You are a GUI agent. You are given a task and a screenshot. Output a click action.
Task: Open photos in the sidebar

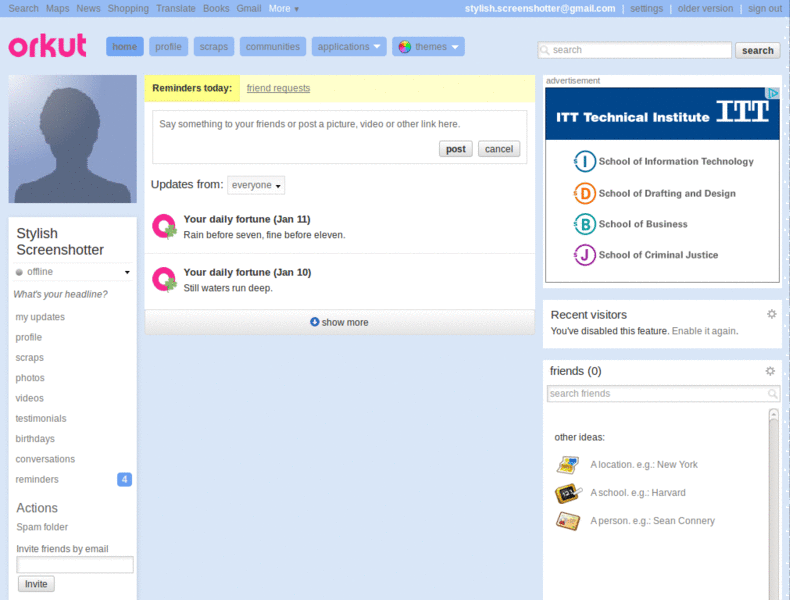click(x=30, y=378)
